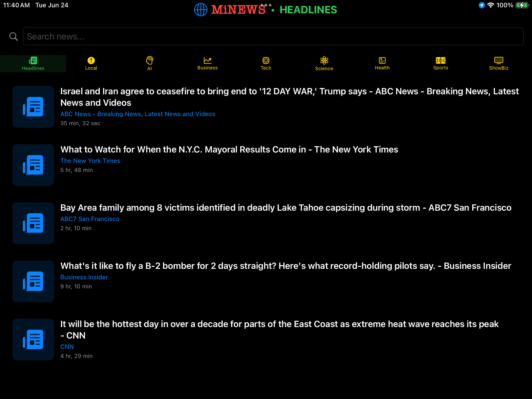This screenshot has width=532, height=399.
Task: Click the MiNEWS red title text
Action: [238, 10]
